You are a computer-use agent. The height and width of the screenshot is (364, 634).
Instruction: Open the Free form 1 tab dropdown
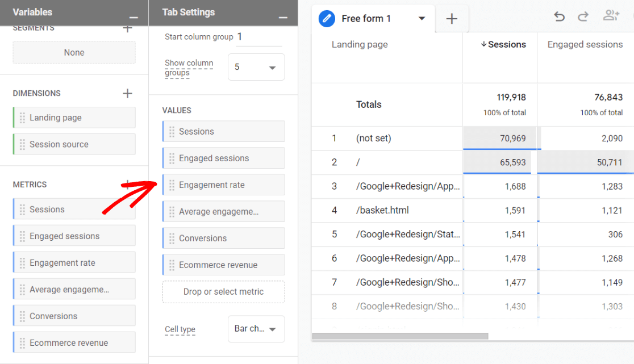tap(422, 18)
